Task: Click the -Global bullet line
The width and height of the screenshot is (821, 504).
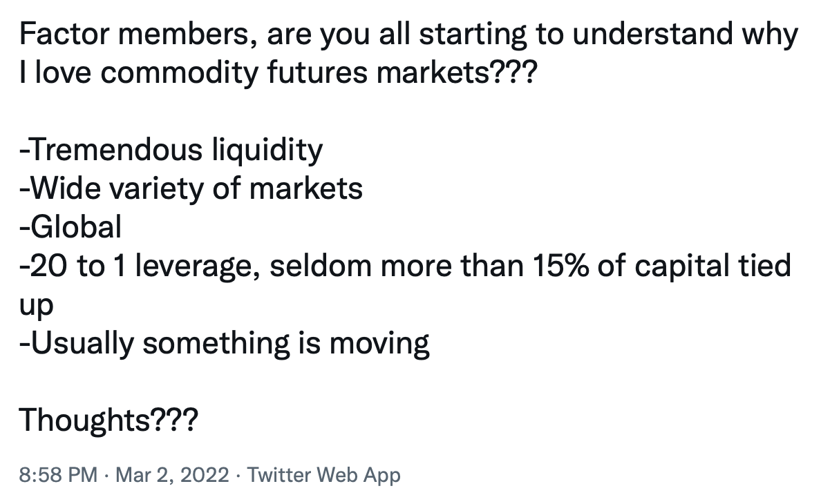Action: (x=70, y=227)
